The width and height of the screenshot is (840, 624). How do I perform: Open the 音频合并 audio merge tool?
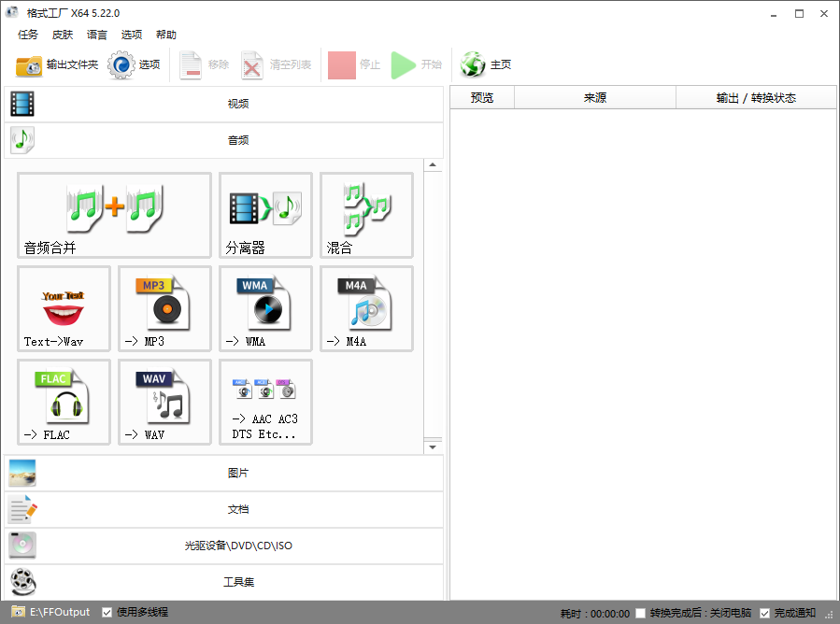click(114, 215)
